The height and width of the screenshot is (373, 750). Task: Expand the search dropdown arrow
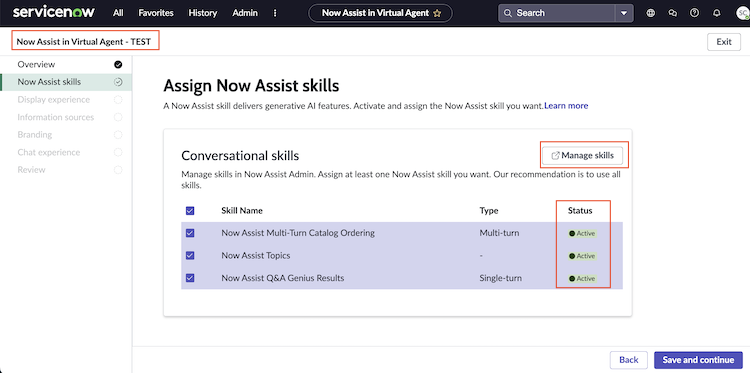point(624,13)
